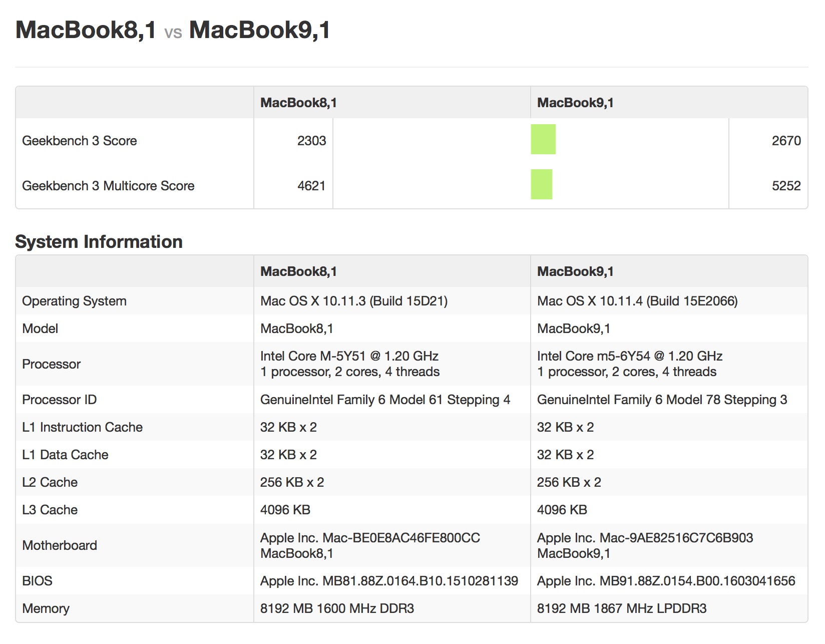Click the 2670 single-core score value
Screen dimensions: 825x644
point(786,141)
